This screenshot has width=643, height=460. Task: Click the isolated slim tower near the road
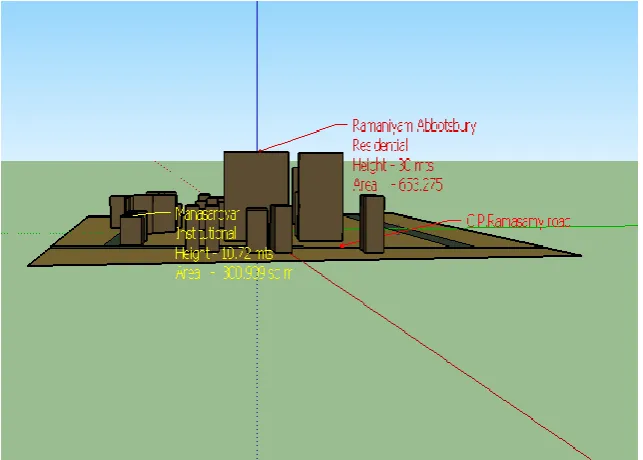click(x=372, y=223)
